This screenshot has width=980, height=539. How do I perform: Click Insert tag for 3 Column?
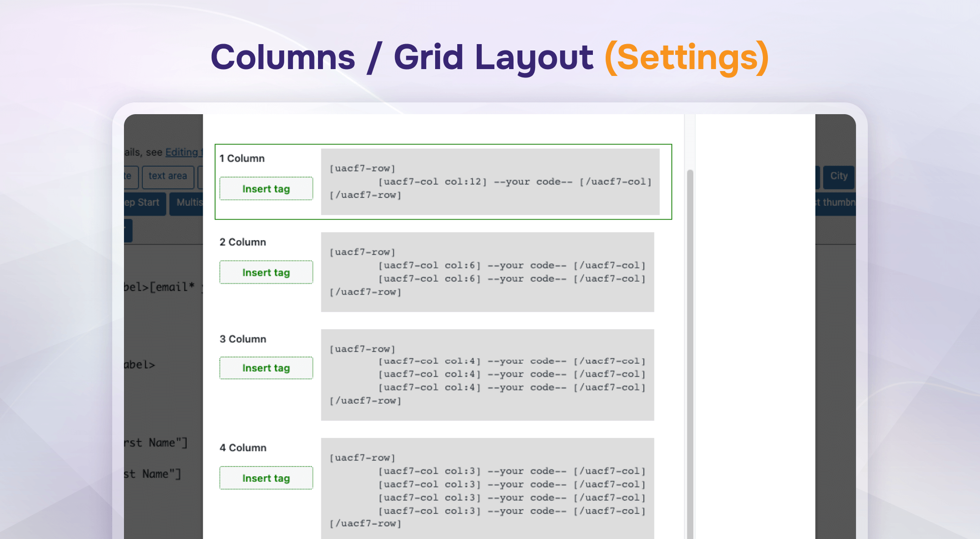click(266, 368)
